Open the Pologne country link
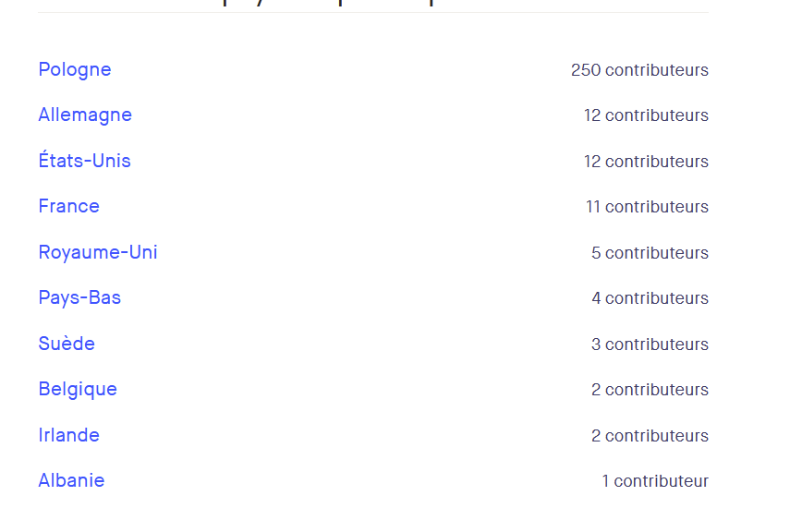Image resolution: width=790 pixels, height=532 pixels. pyautogui.click(x=75, y=69)
